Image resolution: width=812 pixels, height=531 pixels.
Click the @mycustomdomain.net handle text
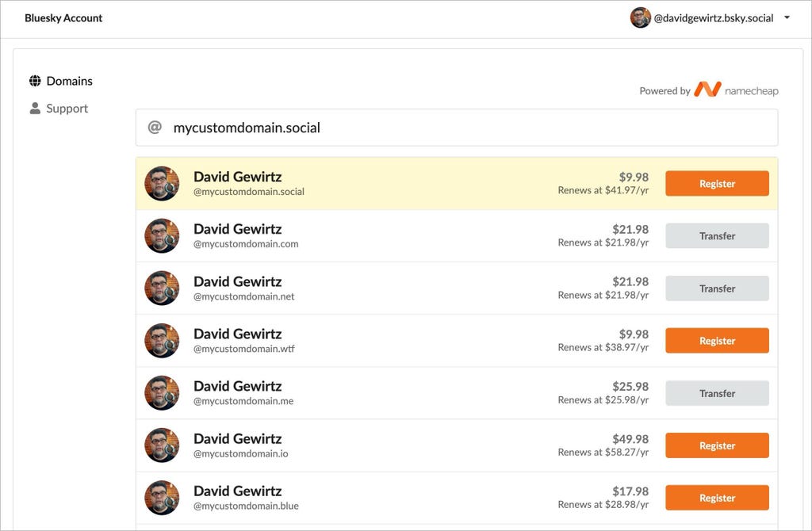tap(244, 296)
